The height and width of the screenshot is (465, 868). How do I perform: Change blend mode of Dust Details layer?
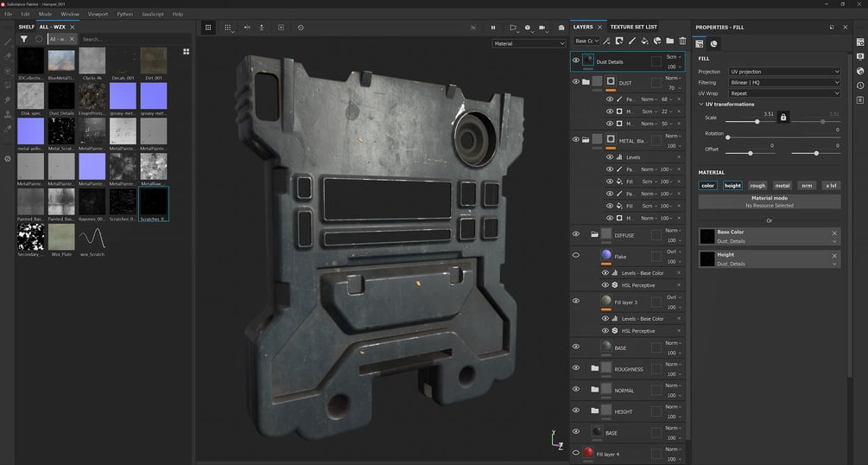[673, 57]
